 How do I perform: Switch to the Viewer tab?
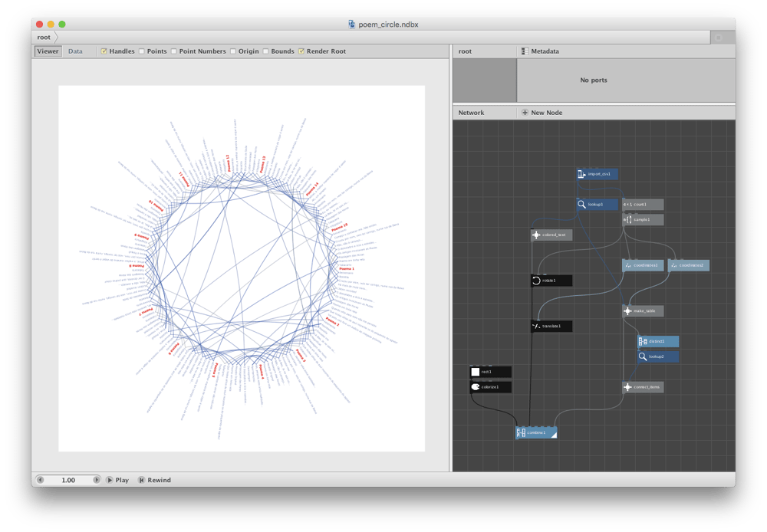pyautogui.click(x=48, y=51)
